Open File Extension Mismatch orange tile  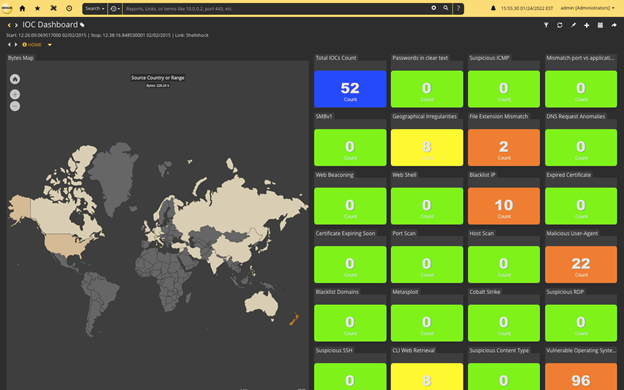[x=504, y=148]
